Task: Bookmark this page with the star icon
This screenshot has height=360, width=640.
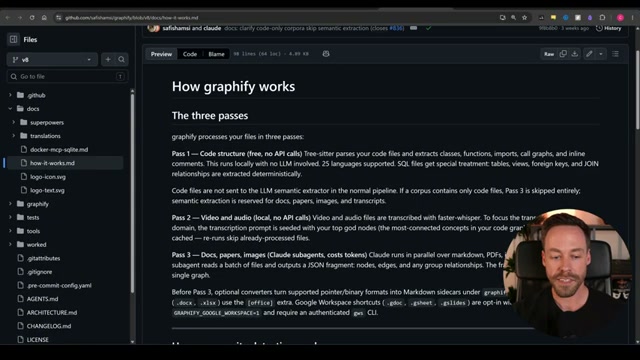Action: coord(524,18)
